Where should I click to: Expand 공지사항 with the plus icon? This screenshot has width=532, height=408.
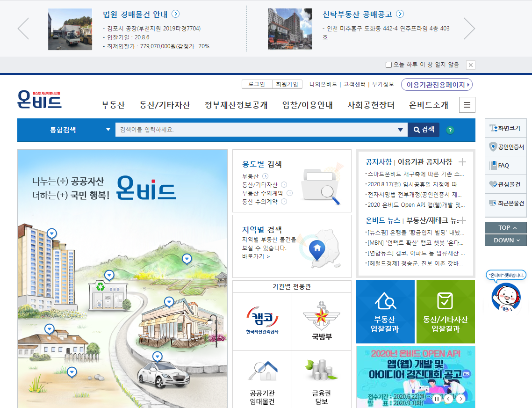point(462,162)
